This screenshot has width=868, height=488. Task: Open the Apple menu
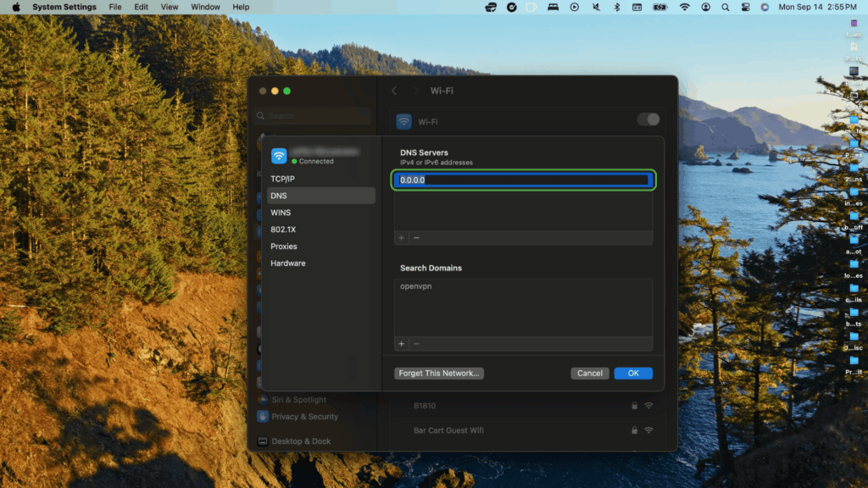click(16, 7)
